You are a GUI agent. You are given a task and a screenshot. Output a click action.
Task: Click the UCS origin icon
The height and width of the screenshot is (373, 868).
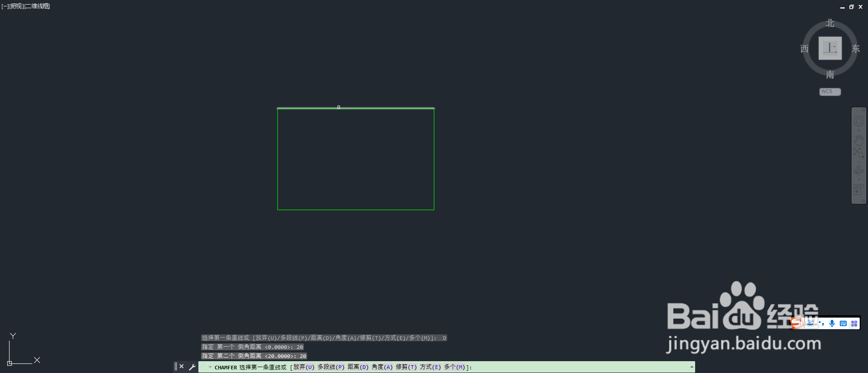point(10,363)
